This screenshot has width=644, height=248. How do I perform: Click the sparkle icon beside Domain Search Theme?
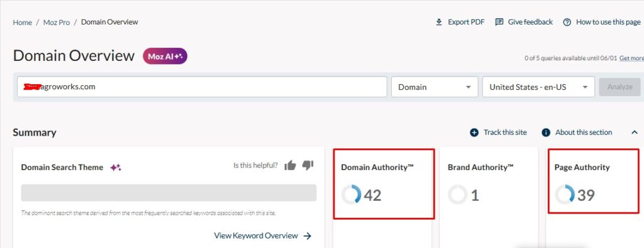click(116, 167)
